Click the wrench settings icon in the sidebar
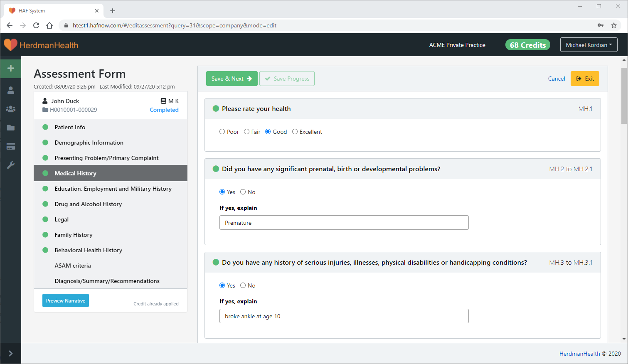This screenshot has height=364, width=628. click(11, 165)
